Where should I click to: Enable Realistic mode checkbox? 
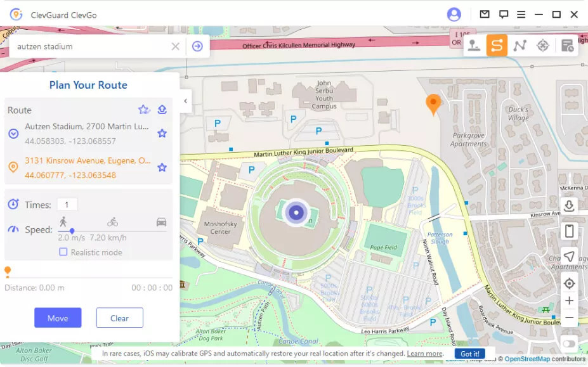click(63, 252)
